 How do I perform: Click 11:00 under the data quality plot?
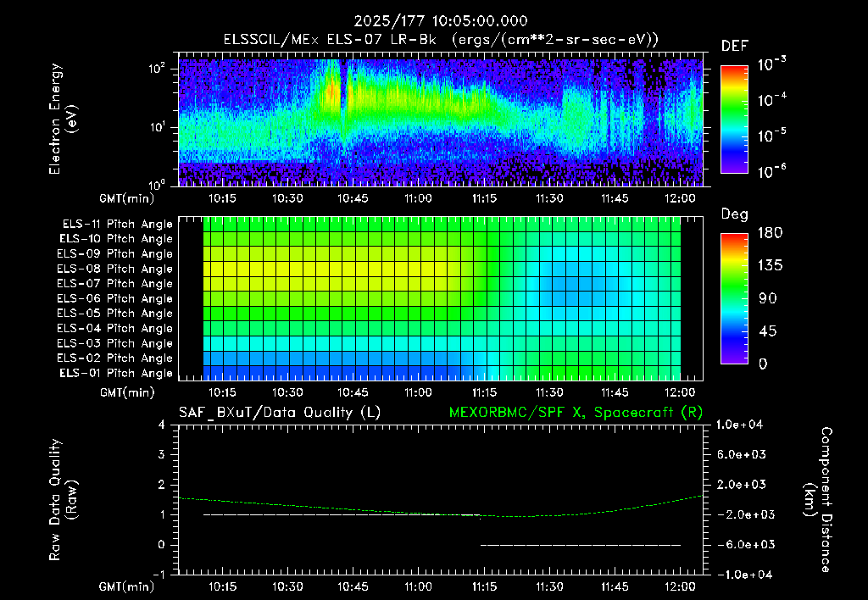click(x=418, y=586)
